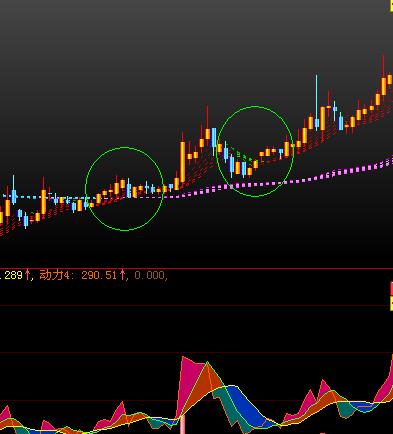Image resolution: width=393 pixels, height=434 pixels.
Task: Click the yellow marker at chart's top-right corner
Action: point(391,6)
